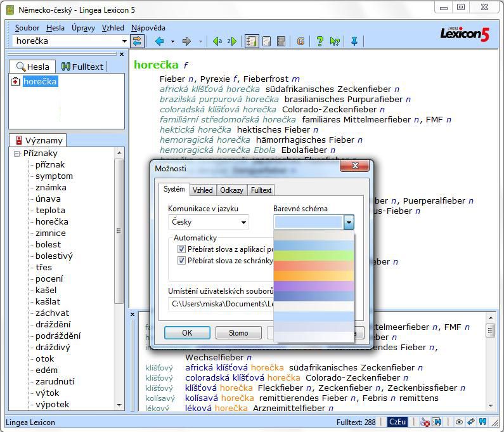Close the Možnosti dialog

(x=355, y=166)
